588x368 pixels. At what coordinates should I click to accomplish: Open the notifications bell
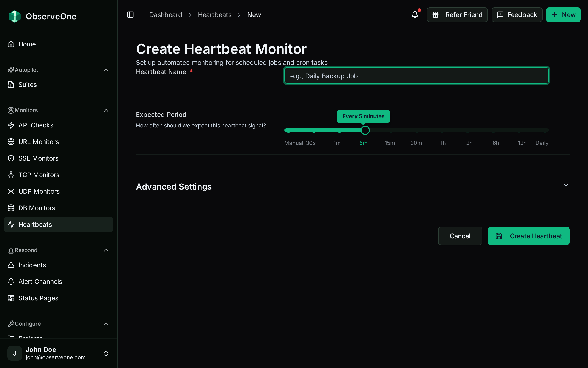(x=415, y=15)
